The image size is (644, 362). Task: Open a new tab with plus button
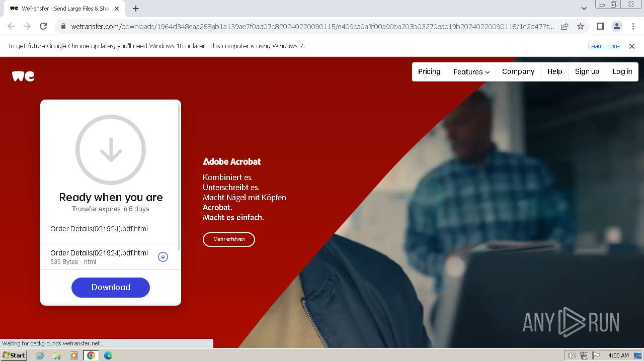point(136,9)
